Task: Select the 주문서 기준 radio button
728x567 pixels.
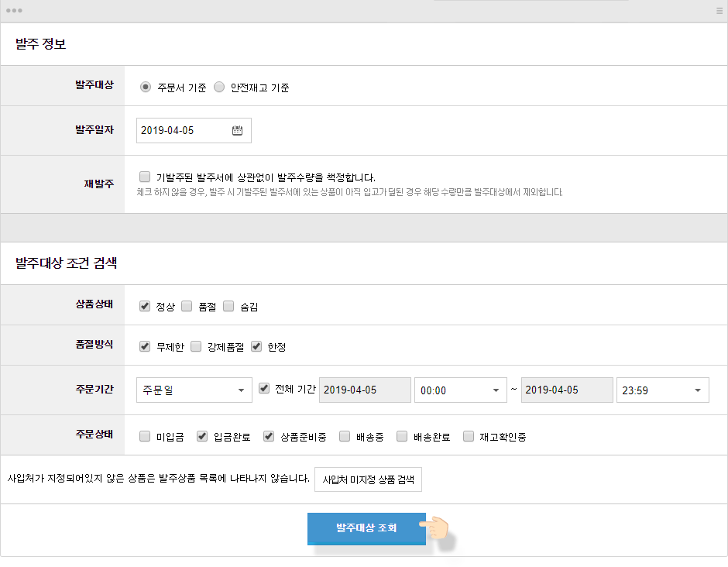Action: click(x=146, y=87)
